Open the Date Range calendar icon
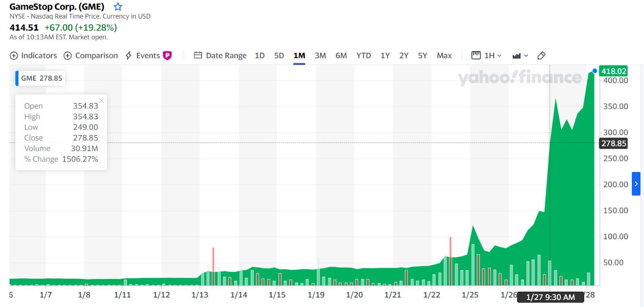Screen dimensions: 644x307 (x=198, y=55)
